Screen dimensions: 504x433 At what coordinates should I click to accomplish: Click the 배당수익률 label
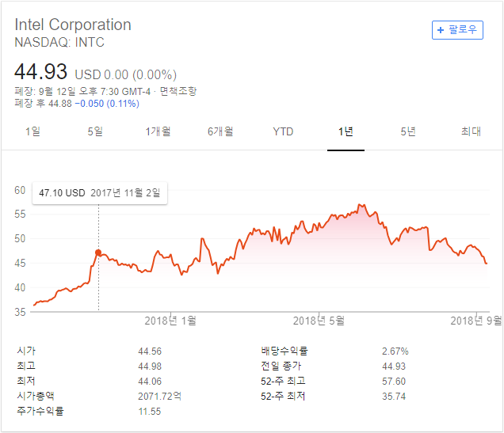point(284,351)
